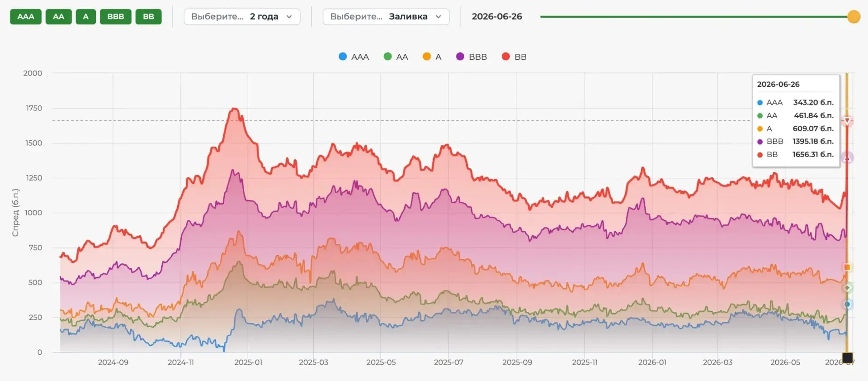Click the purple BBB triangle marker on cursor line
Viewport: 868px width, 381px height.
tap(847, 157)
